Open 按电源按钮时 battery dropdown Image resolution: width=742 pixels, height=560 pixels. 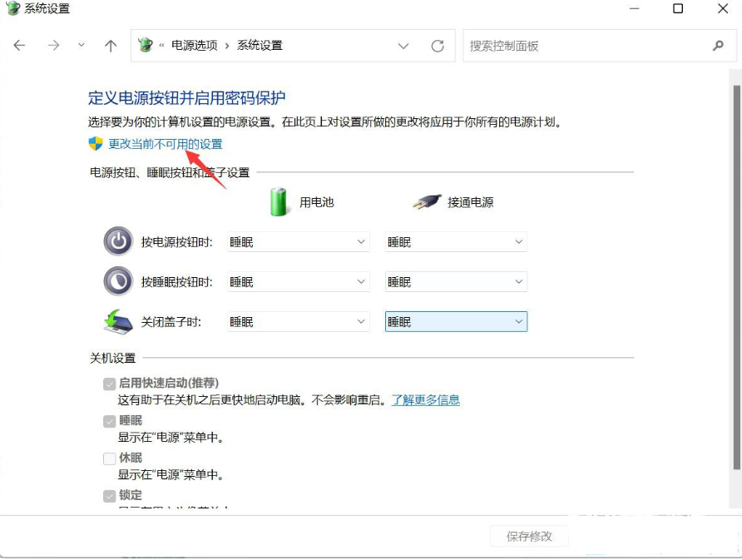tap(298, 242)
